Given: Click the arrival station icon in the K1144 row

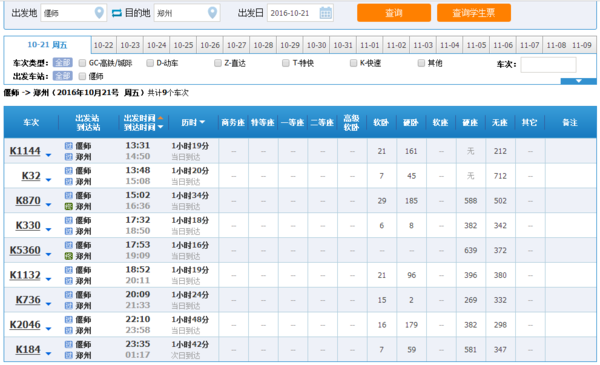Looking at the screenshot, I should 68,156.
